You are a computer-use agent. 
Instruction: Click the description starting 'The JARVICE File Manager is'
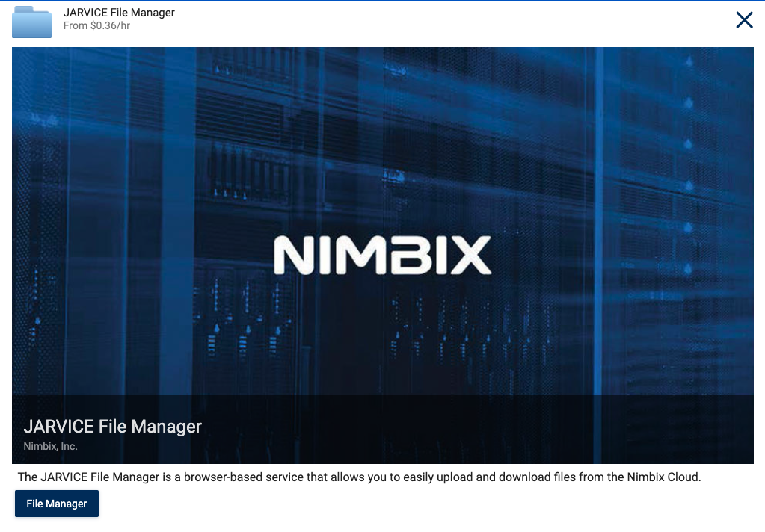359,477
